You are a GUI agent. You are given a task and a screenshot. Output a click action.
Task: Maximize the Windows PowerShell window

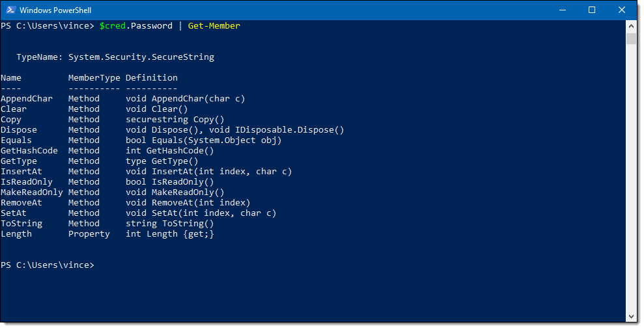click(592, 10)
